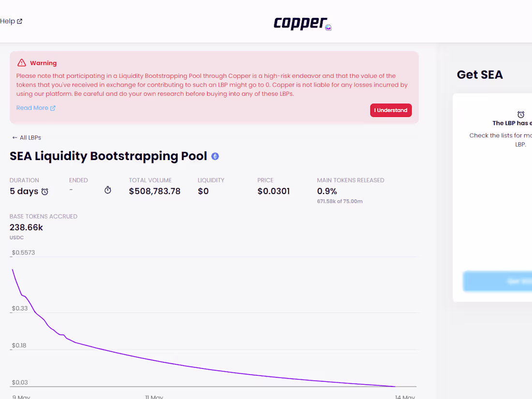Navigate back using the "All LBPs" link
This screenshot has height=399, width=532.
(30, 137)
